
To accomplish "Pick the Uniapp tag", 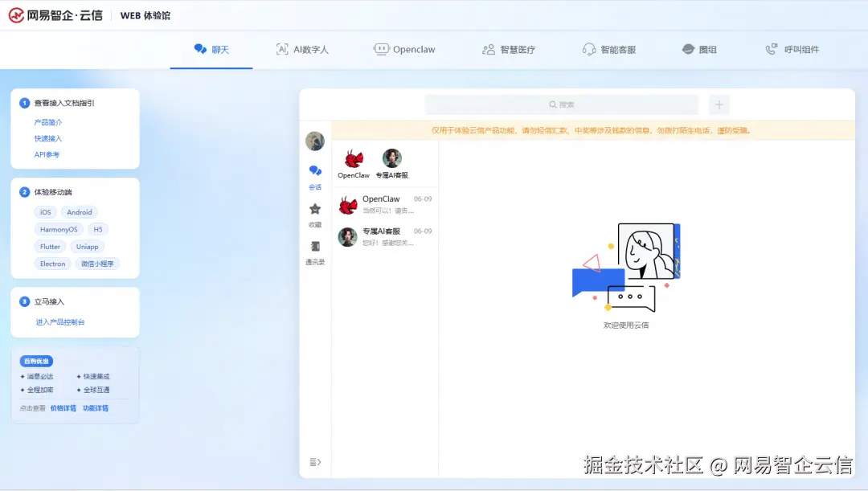I will coord(87,247).
